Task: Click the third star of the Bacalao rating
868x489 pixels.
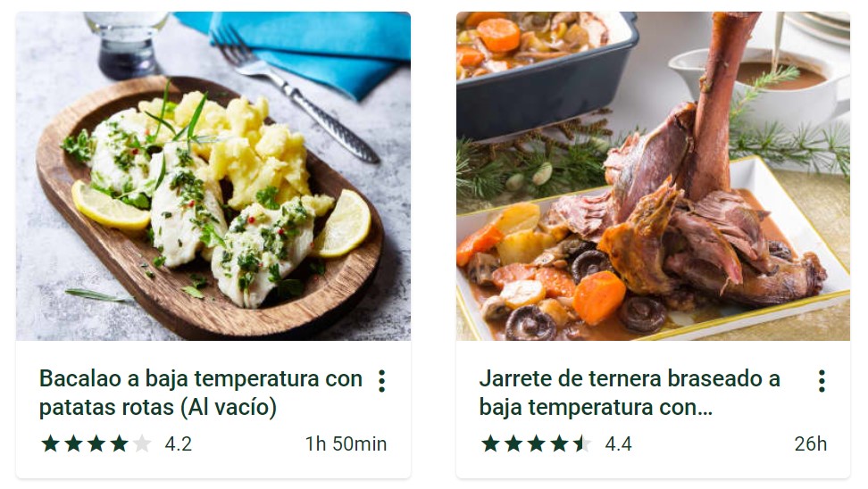Action: (96, 443)
